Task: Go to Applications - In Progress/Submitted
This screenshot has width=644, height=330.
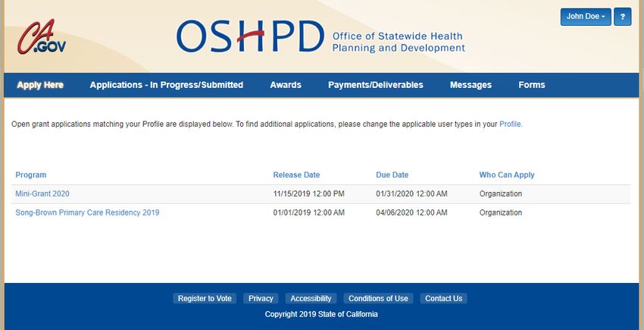Action: pyautogui.click(x=167, y=85)
